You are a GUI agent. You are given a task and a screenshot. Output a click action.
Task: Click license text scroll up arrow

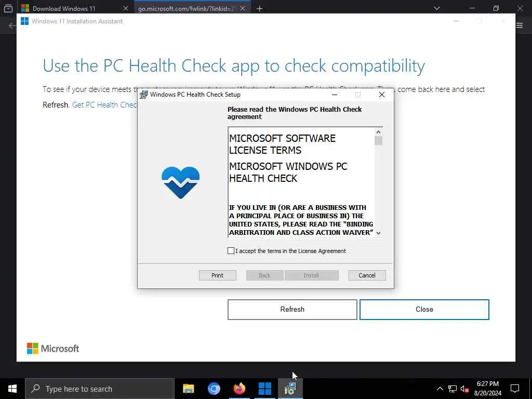(x=379, y=132)
